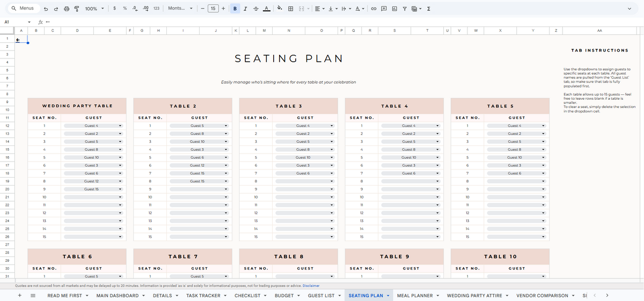The image size is (644, 301).
Task: Open the Disclaimer link
Action: pos(311,286)
